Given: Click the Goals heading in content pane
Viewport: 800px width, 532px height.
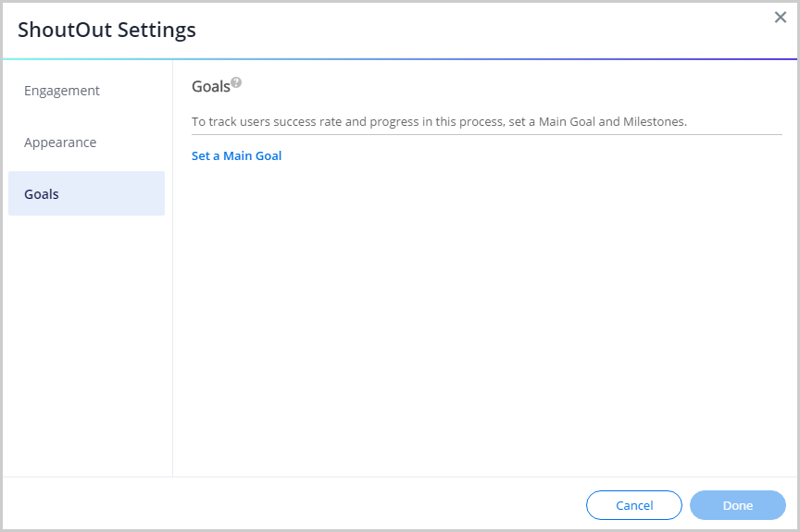Looking at the screenshot, I should [x=210, y=87].
